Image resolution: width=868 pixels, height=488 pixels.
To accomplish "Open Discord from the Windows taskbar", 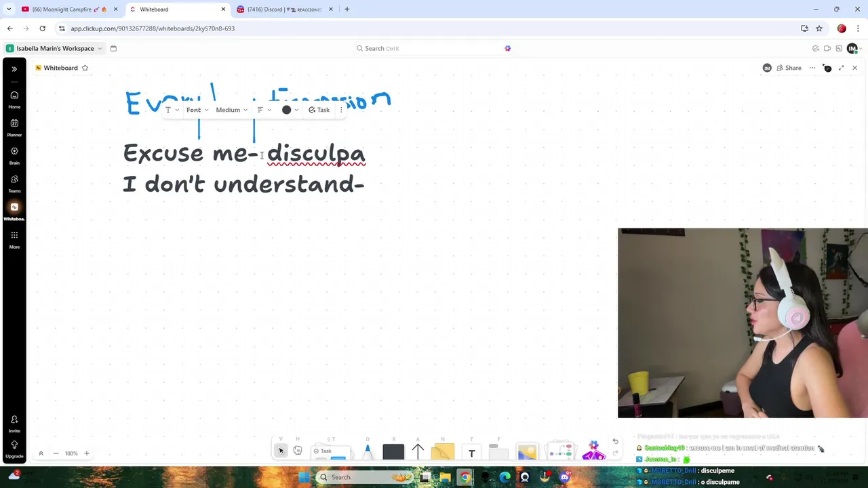I will pos(564,477).
